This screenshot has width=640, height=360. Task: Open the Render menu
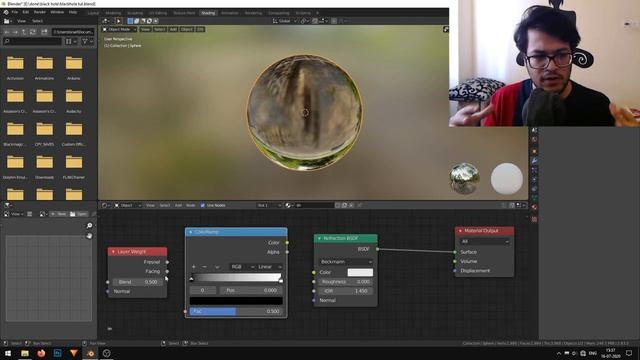point(40,12)
